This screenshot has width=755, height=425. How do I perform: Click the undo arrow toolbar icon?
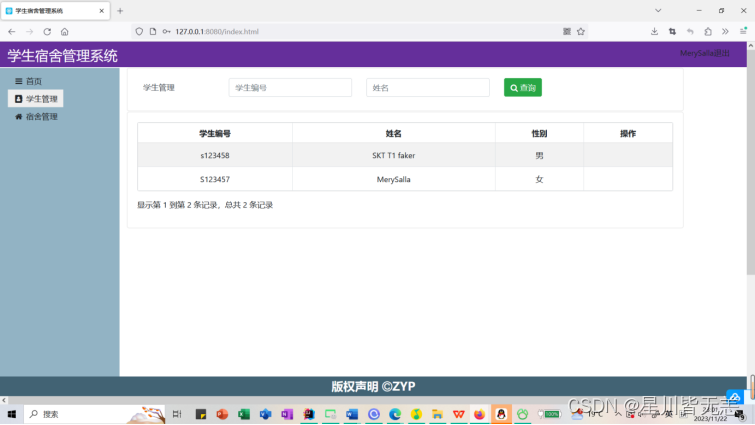[690, 32]
